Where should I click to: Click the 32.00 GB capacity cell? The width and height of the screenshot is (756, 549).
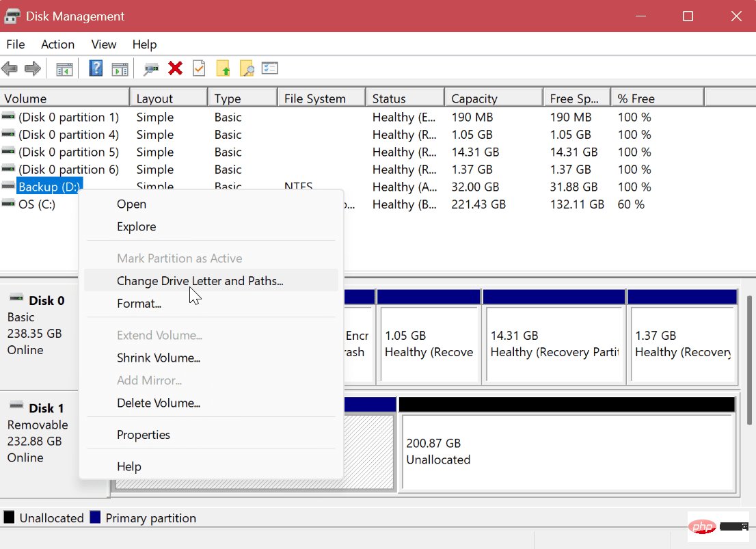[475, 187]
